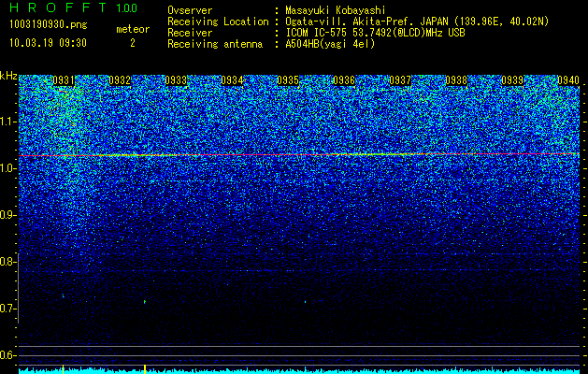Select the 1.0 kHz axis label
588x374 pixels.
pyautogui.click(x=8, y=168)
